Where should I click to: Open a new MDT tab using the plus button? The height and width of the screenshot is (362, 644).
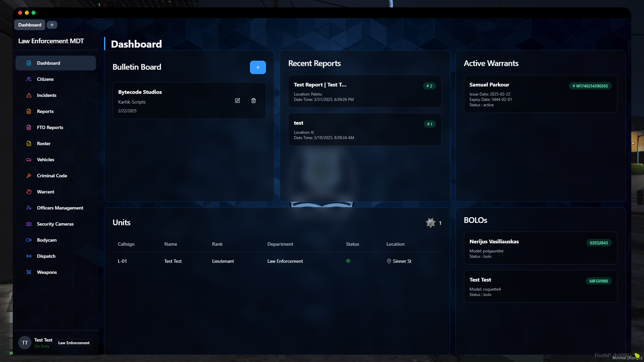(52, 24)
